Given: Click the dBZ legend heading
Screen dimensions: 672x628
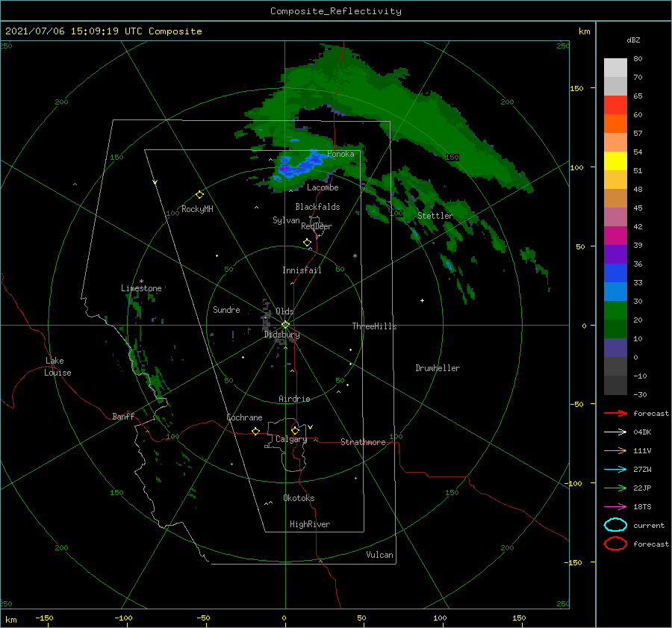Looking at the screenshot, I should 633,40.
